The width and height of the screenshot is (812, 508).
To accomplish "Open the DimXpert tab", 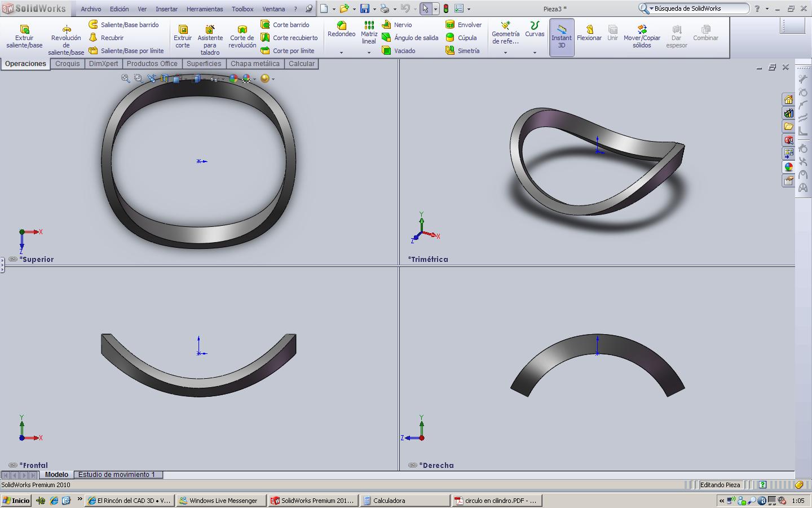I will coord(104,64).
